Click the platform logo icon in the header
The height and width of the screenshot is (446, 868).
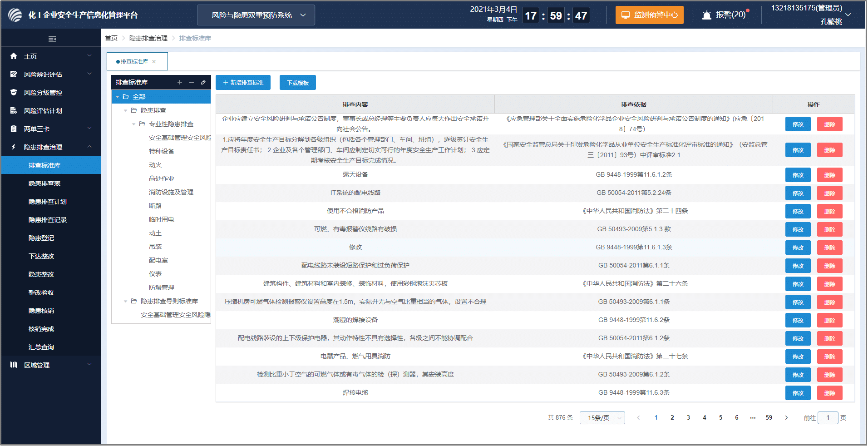click(x=15, y=15)
